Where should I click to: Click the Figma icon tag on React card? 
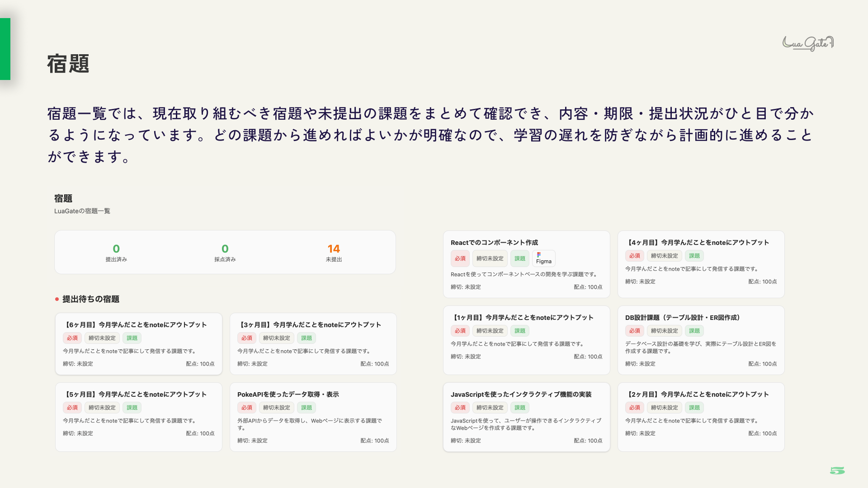[543, 258]
